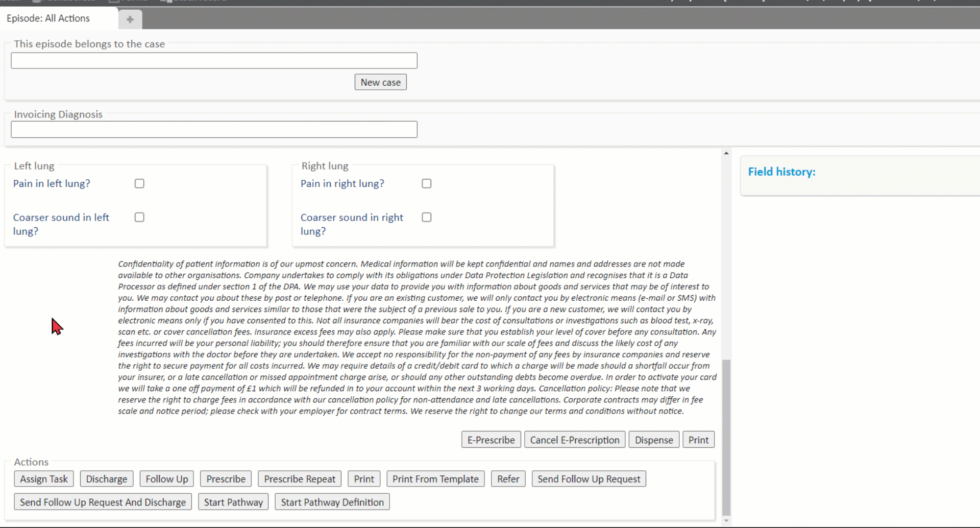Enable the 'Pain in right lung?' checkbox

click(427, 183)
